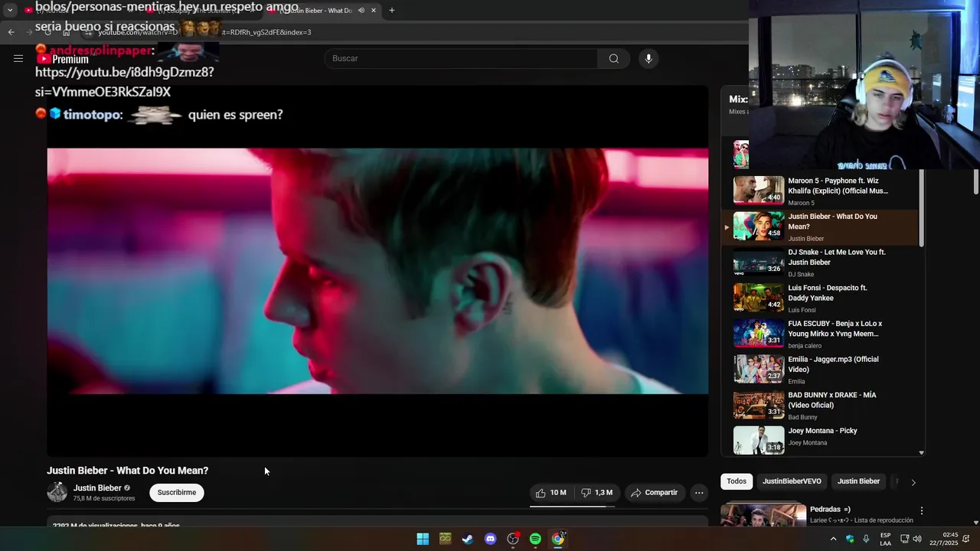
Task: Play Joey Montana Picky from playlist
Action: click(821, 440)
